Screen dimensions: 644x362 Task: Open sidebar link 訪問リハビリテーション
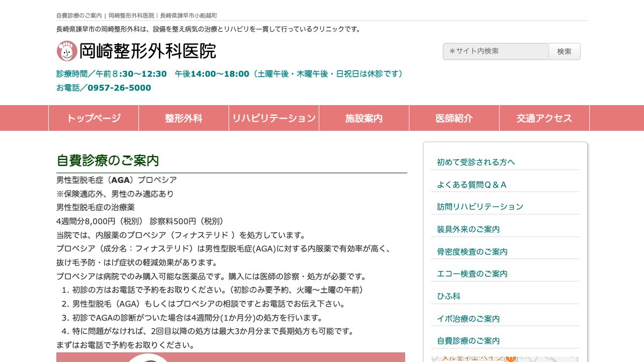click(480, 206)
